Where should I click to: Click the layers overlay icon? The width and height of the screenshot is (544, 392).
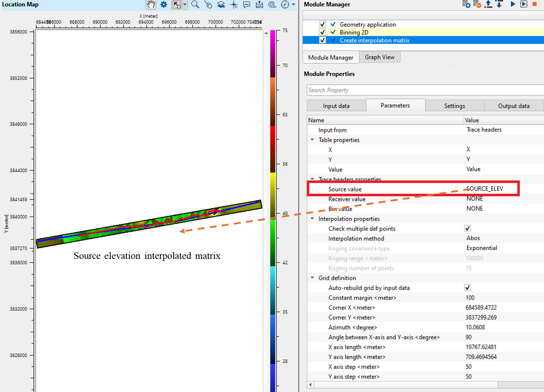221,5
